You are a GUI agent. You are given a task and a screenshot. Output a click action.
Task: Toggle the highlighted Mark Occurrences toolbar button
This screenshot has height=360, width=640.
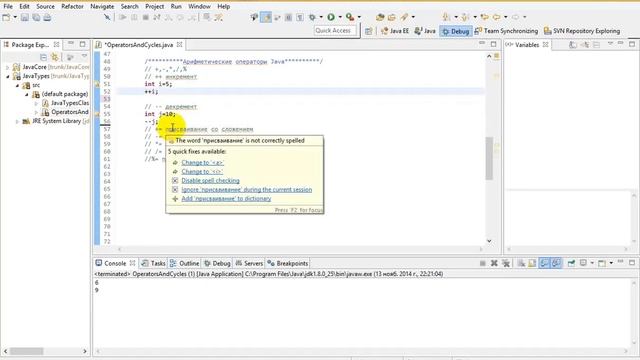click(x=266, y=17)
